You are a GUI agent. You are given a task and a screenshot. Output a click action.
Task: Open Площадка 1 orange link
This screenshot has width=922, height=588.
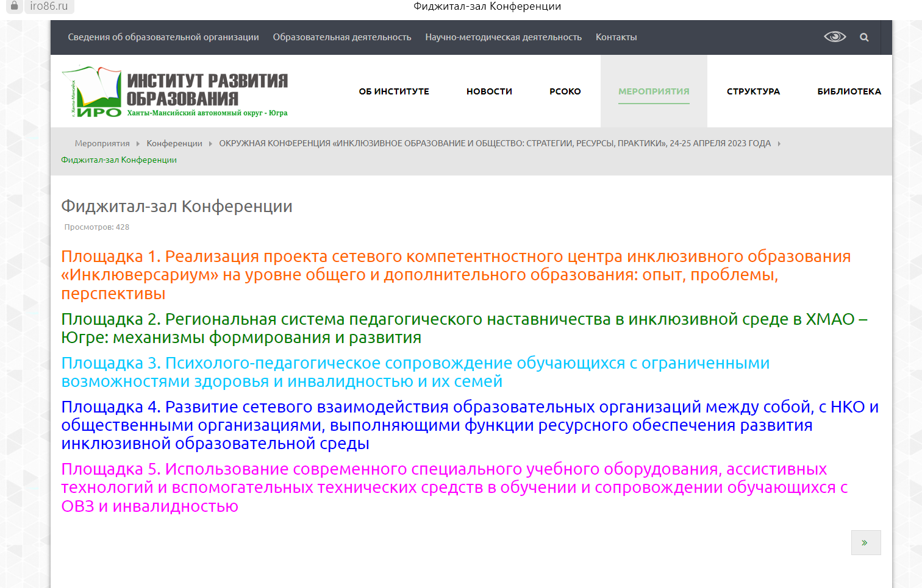[x=456, y=275]
